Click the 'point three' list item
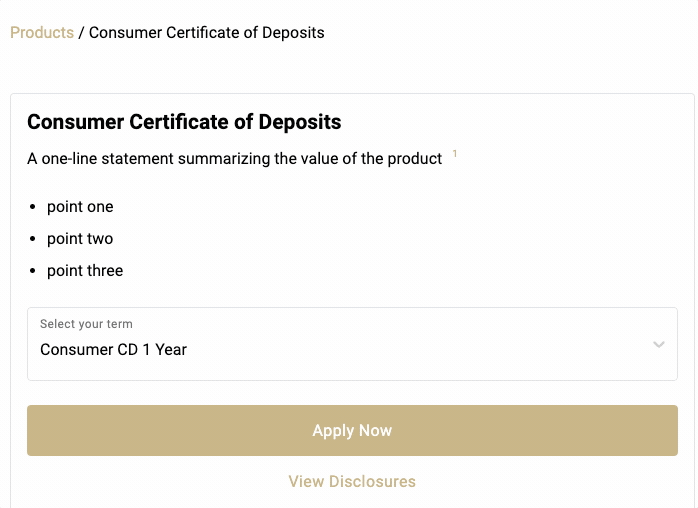 85,271
